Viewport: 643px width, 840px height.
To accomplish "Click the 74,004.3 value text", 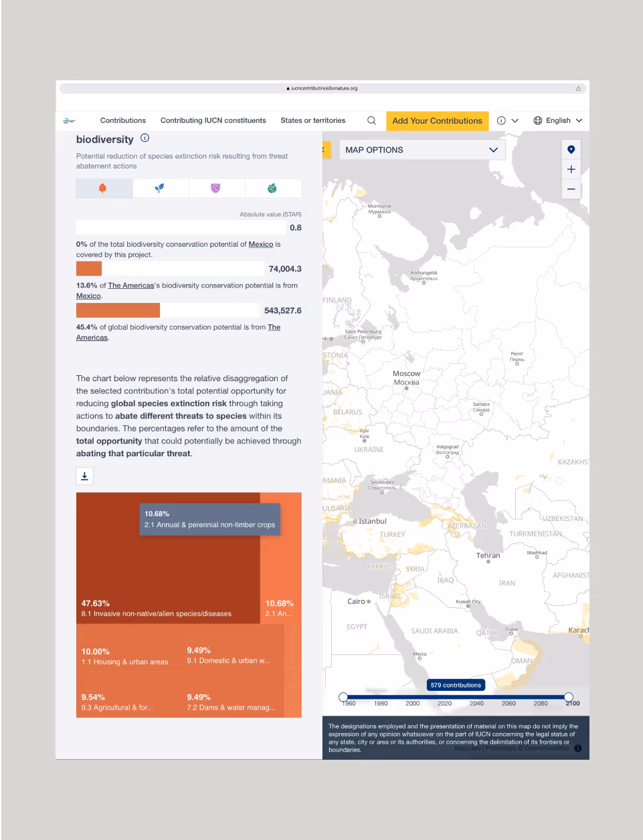I will tap(285, 269).
